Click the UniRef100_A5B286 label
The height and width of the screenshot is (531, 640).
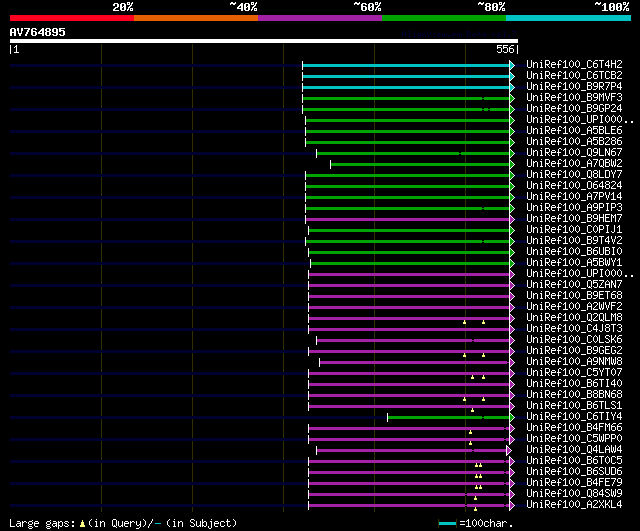[574, 142]
